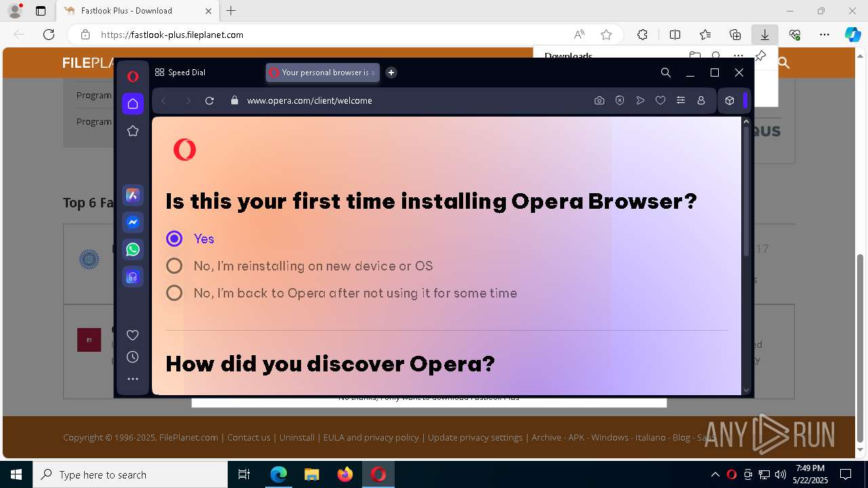Search tabs with Opera magnifier icon
The width and height of the screenshot is (868, 488).
click(666, 73)
